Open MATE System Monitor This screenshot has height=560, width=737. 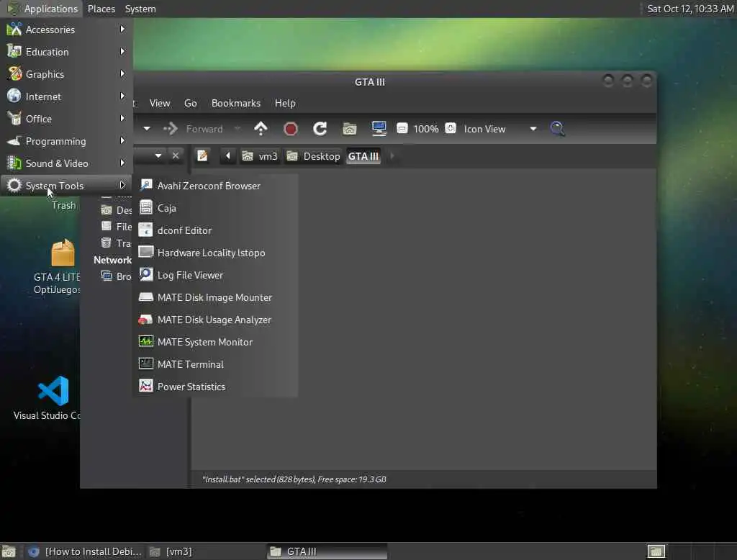coord(216,342)
